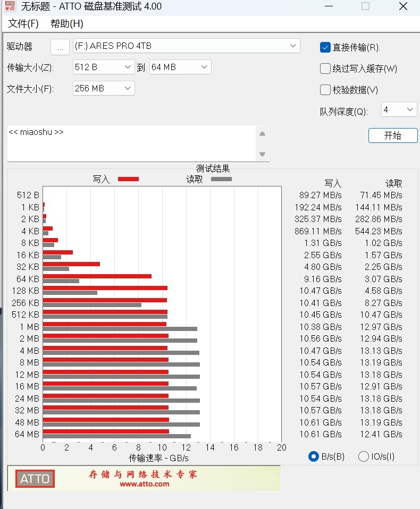Click the ATTO app icon in title bar
Viewport: 420px width, 509px height.
pos(10,6)
